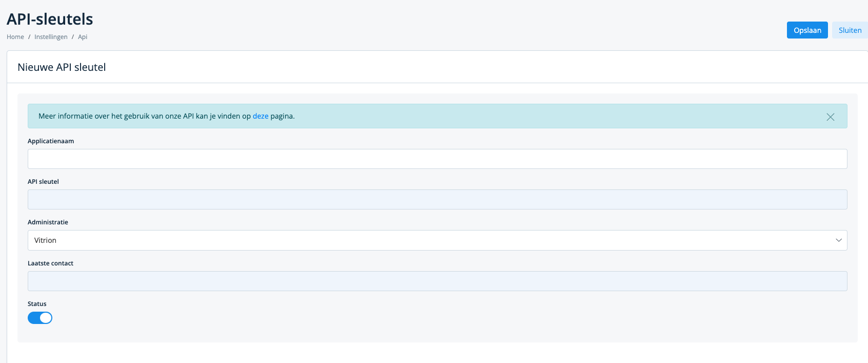The height and width of the screenshot is (363, 868).
Task: Click the Applicatienaam label
Action: click(51, 141)
